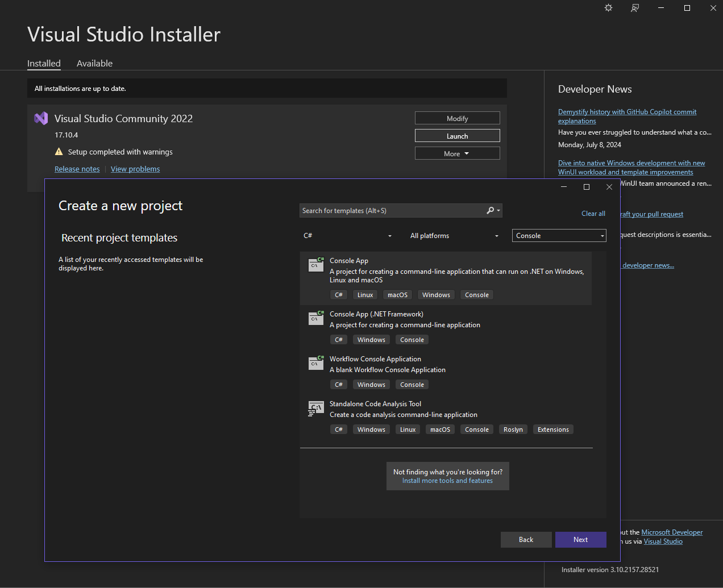Open the All platforms filter dropdown
Viewport: 723px width, 588px height.
pyautogui.click(x=454, y=236)
